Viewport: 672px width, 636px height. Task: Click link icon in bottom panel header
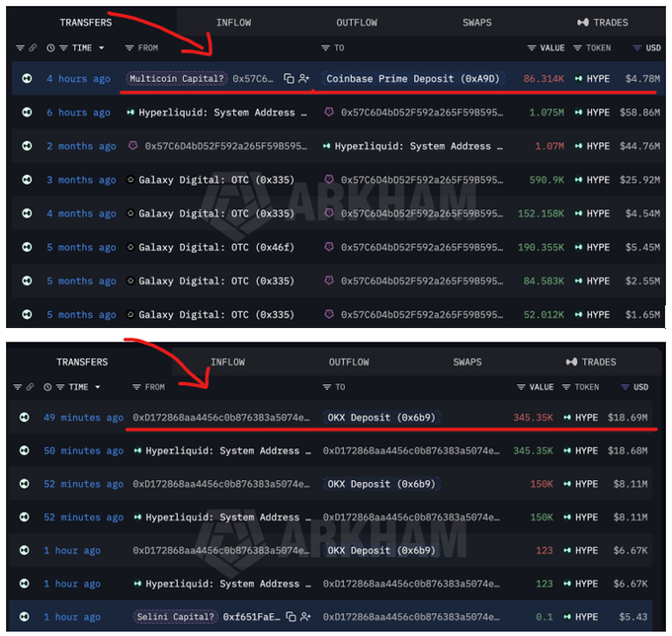click(30, 387)
